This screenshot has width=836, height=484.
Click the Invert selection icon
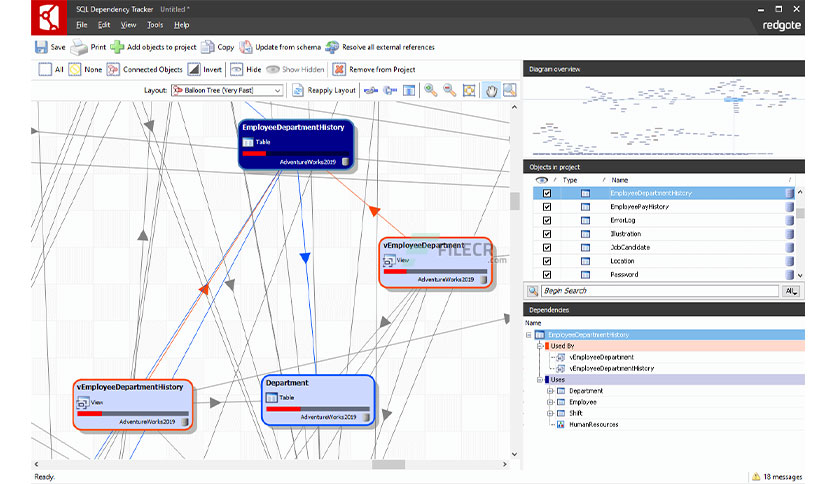[x=194, y=69]
